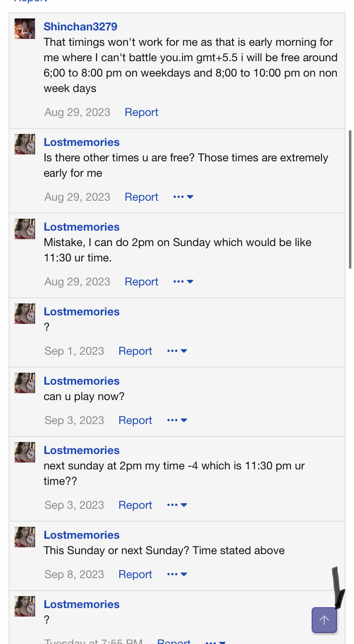This screenshot has height=644, width=354.
Task: Open Shinchan3279 username profile link
Action: (x=80, y=27)
